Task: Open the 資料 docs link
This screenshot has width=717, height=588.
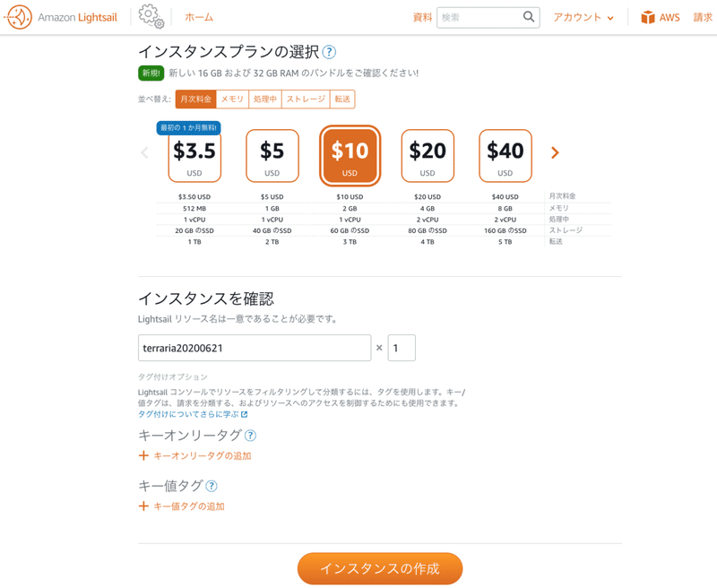Action: (x=422, y=17)
